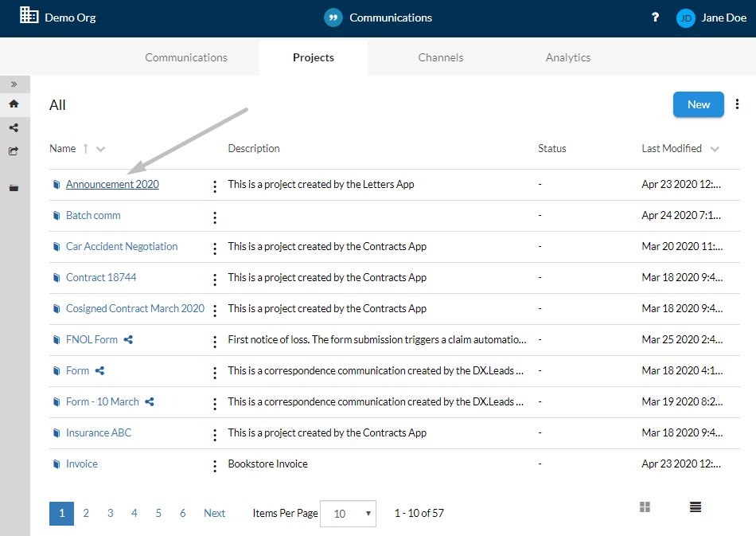Open the Channels tab
The width and height of the screenshot is (756, 536).
coord(441,57)
